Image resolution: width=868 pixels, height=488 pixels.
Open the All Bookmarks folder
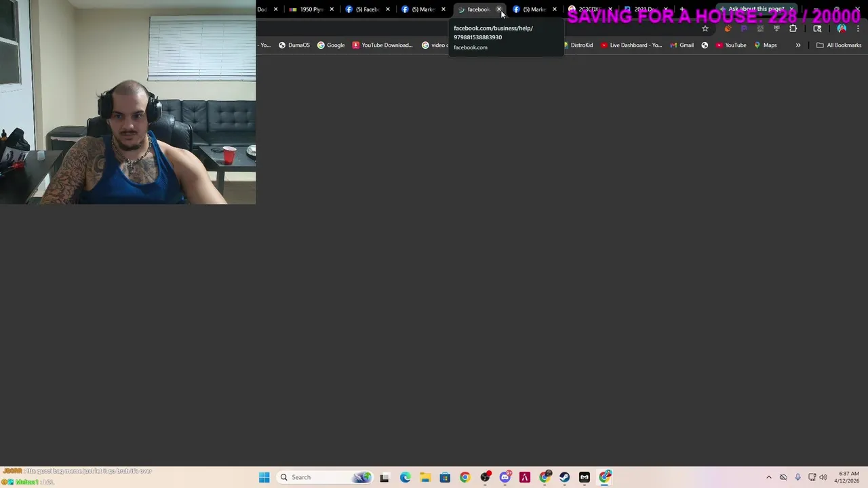pos(839,45)
